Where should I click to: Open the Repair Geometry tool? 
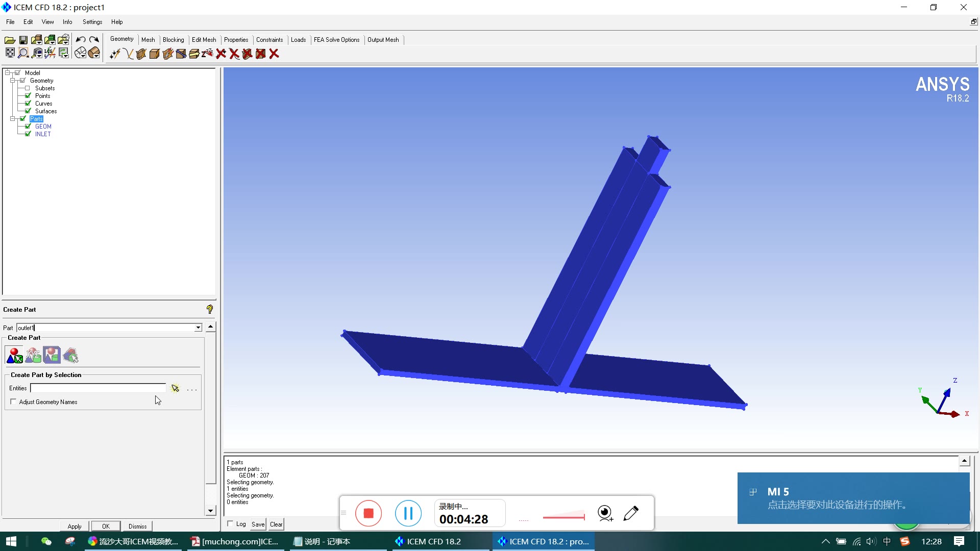point(182,54)
